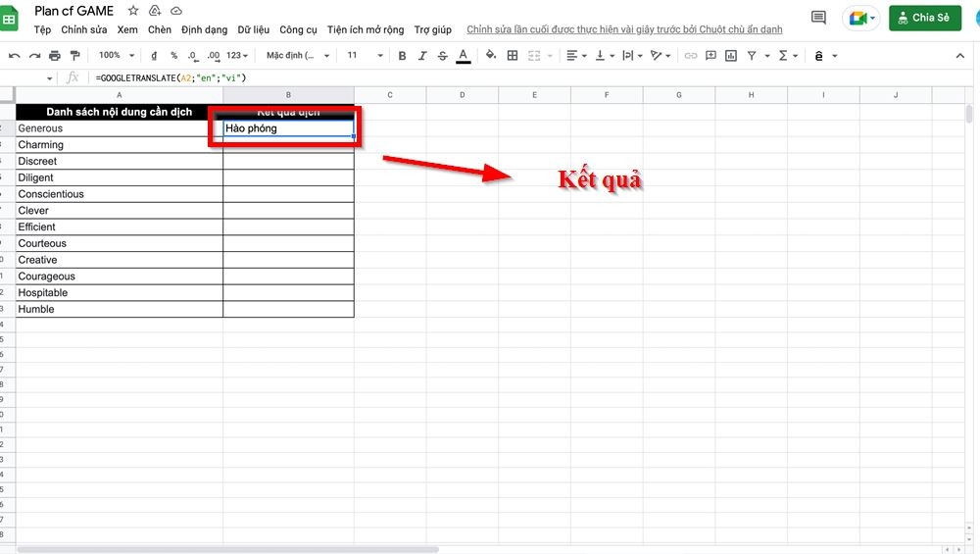Viewport: 980px width, 554px height.
Task: Select the Humble cell
Action: point(119,309)
